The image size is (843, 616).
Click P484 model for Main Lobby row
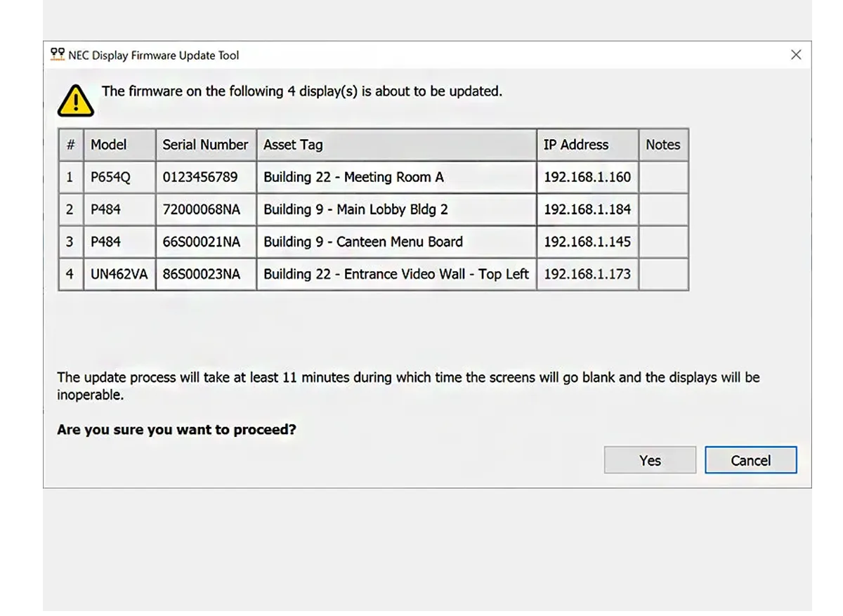119,209
